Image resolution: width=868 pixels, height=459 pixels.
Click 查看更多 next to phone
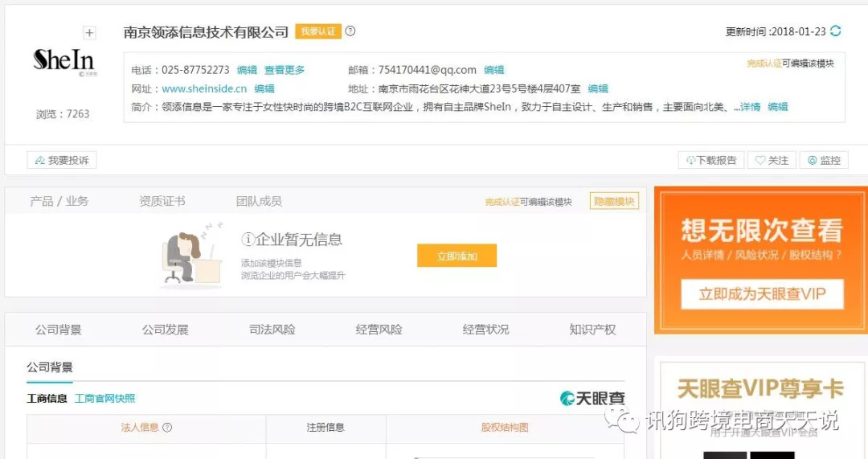click(285, 70)
